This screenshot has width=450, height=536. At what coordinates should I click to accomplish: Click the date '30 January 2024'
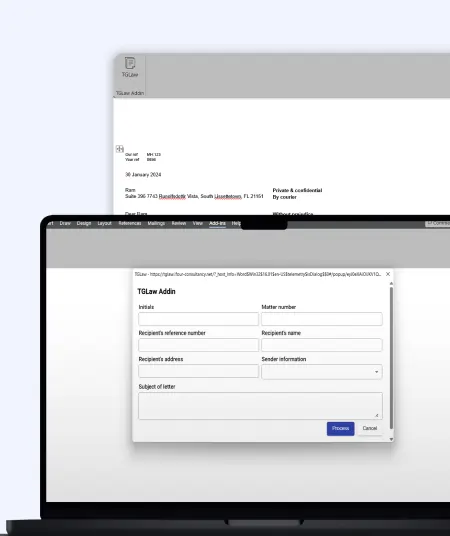click(x=143, y=175)
